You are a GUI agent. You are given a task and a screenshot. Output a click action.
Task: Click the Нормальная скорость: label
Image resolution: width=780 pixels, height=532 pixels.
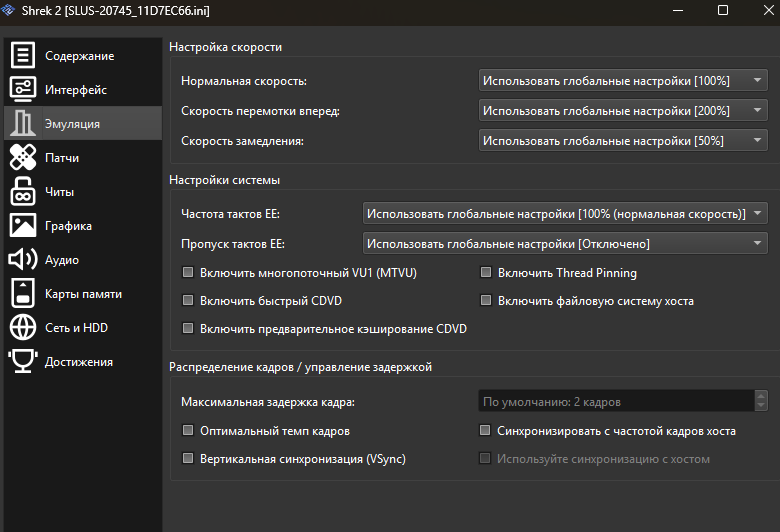pos(244,81)
